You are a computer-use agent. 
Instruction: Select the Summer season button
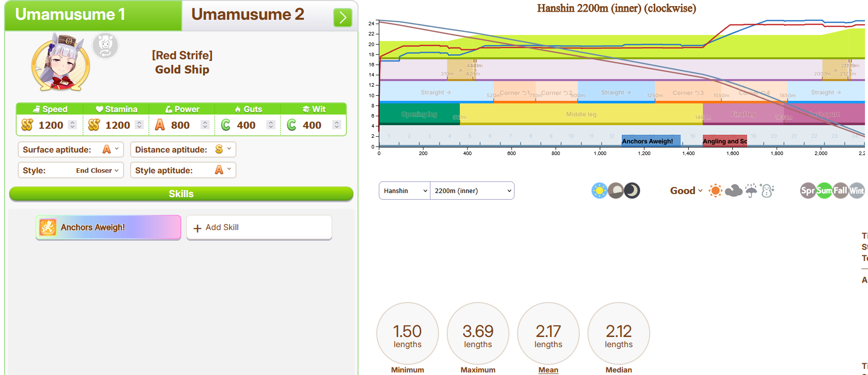click(x=824, y=191)
